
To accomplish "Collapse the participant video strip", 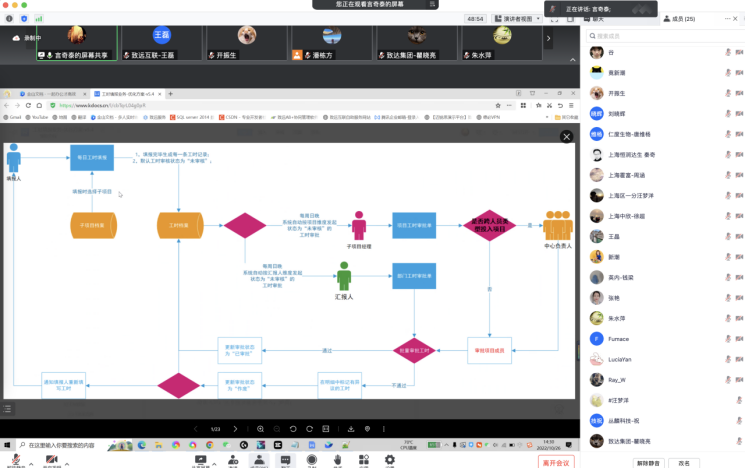I will 573,60.
